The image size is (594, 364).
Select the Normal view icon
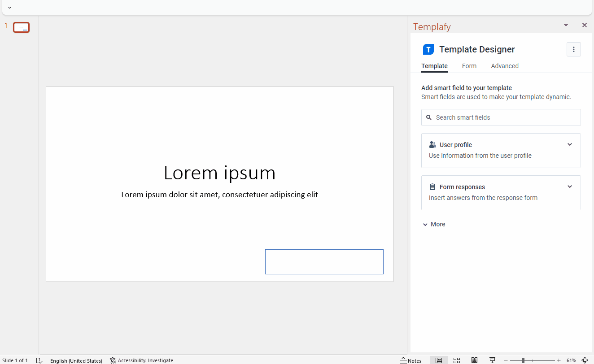click(x=438, y=360)
